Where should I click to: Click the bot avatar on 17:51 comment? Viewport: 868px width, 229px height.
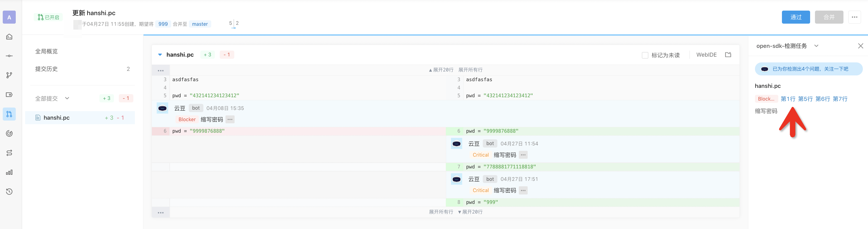(x=456, y=179)
